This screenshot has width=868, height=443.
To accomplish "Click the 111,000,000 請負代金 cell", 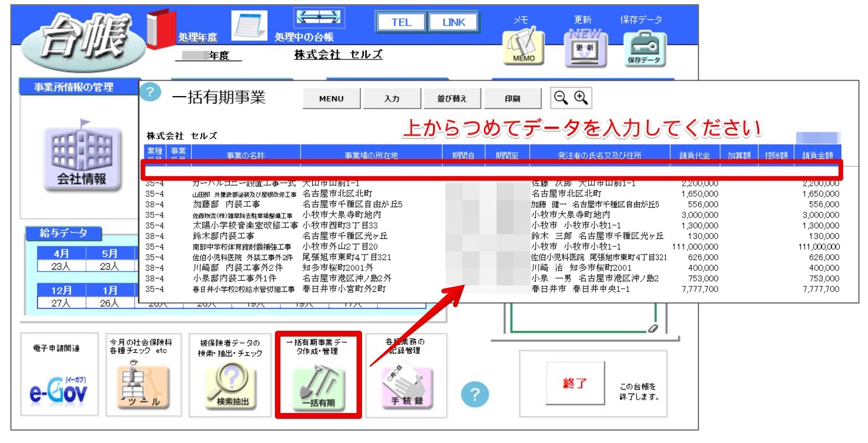I will 695,247.
